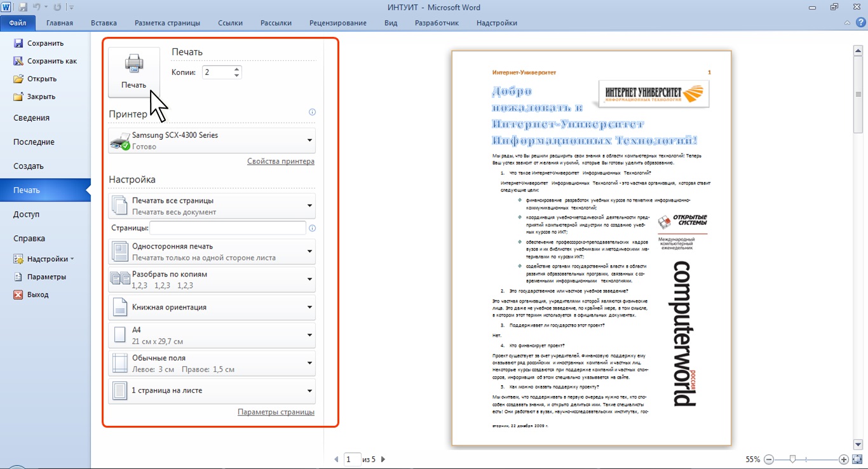Increase copies with the up spinner
The height and width of the screenshot is (469, 868).
tap(237, 69)
